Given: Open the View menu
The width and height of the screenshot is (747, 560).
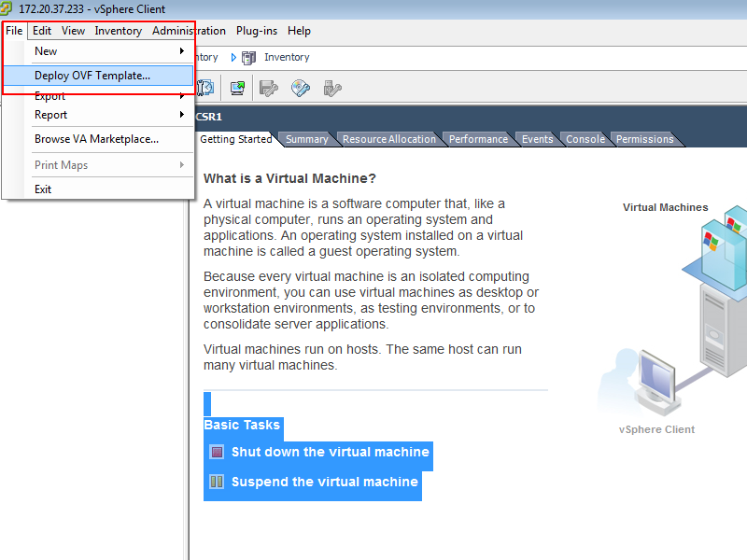Looking at the screenshot, I should click(73, 31).
